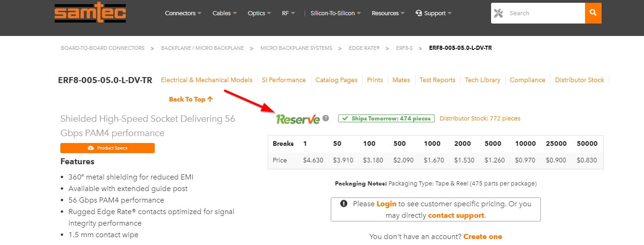Click the $1.530 price cell
Screen dimensions: 644x245
(x=464, y=160)
